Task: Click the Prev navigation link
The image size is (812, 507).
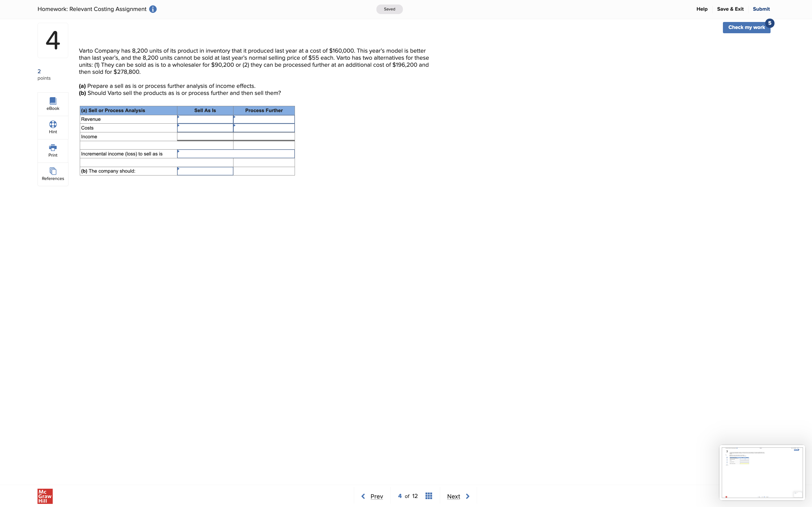Action: (376, 496)
